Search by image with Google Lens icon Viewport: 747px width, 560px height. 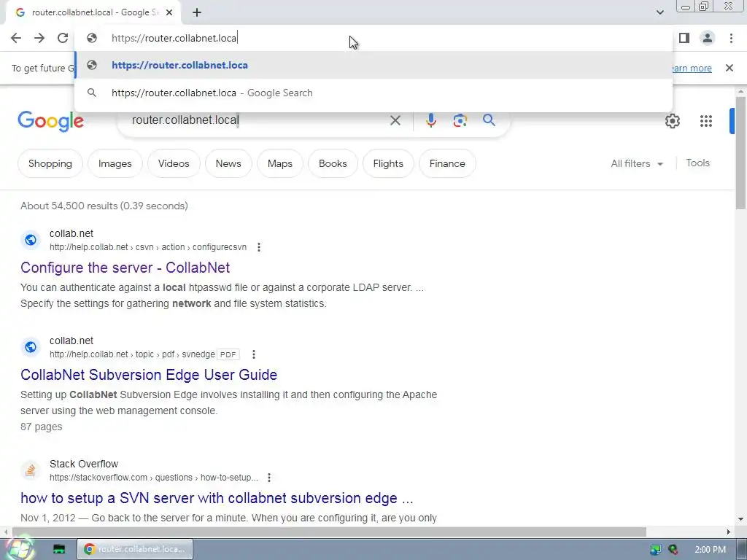point(460,120)
